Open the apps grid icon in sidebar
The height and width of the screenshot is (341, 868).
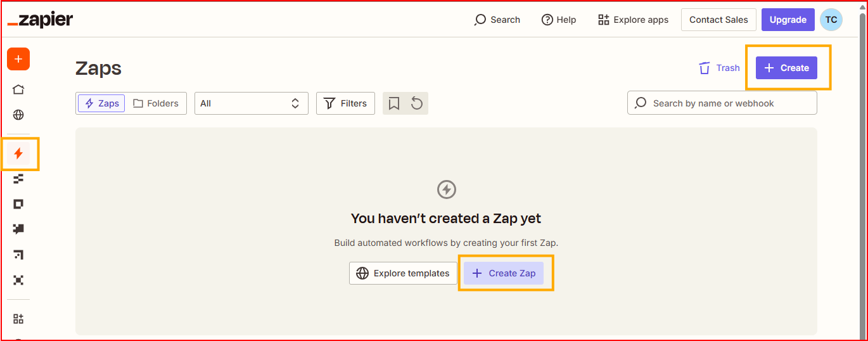click(x=18, y=319)
